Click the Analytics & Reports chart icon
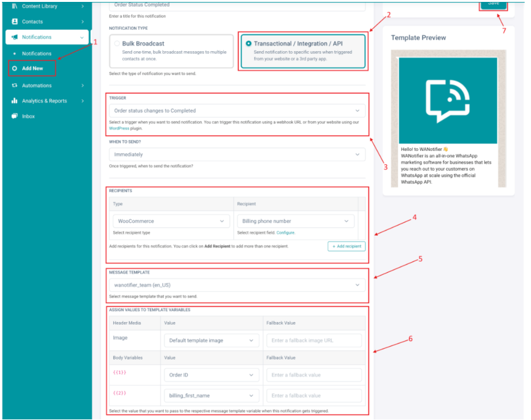 [x=15, y=100]
